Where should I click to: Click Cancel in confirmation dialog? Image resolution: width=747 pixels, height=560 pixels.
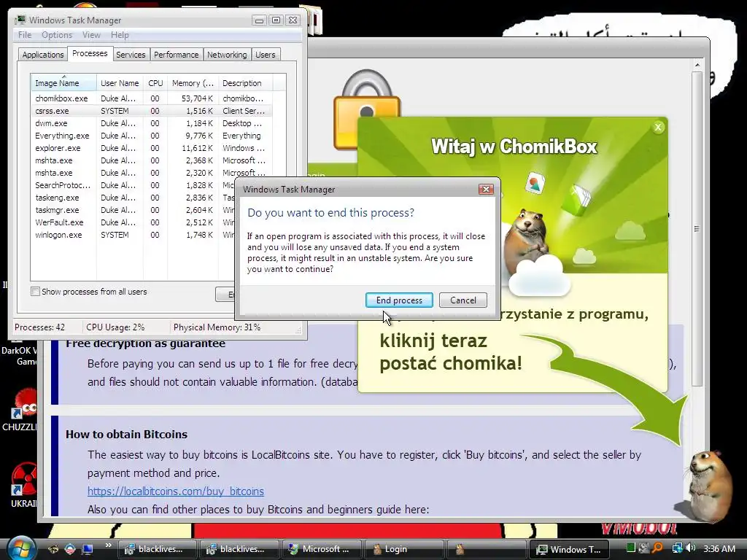[463, 300]
